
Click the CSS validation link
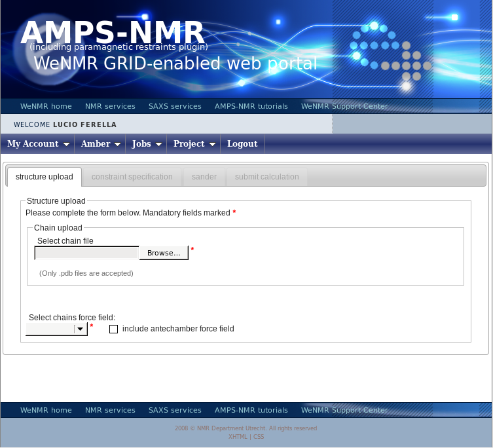pos(259,437)
